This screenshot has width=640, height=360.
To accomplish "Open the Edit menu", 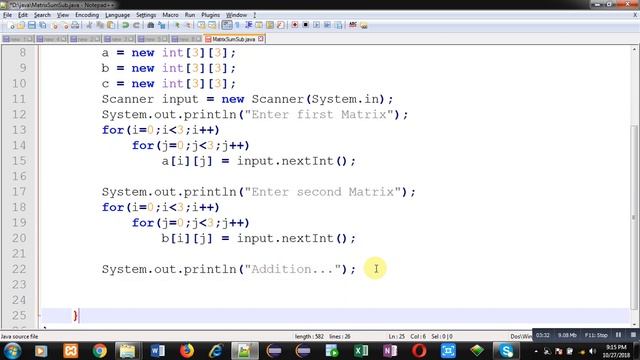I will click(x=23, y=15).
